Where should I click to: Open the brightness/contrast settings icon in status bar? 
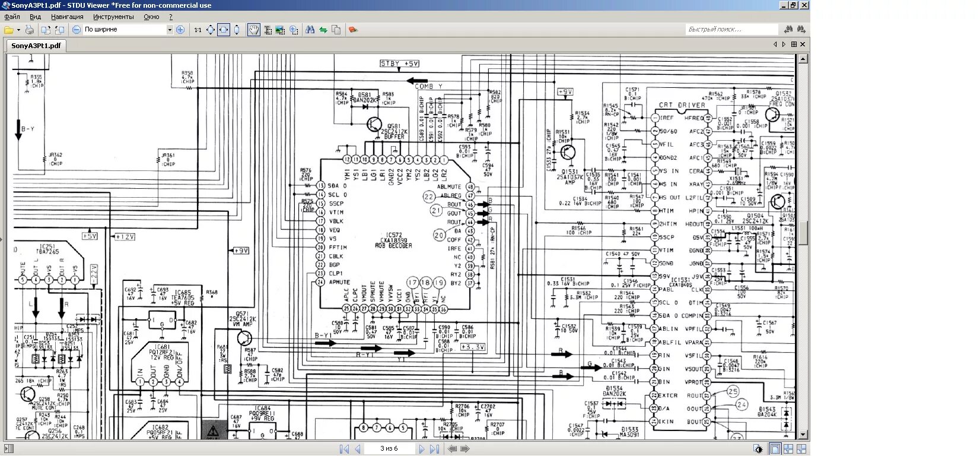point(759,449)
